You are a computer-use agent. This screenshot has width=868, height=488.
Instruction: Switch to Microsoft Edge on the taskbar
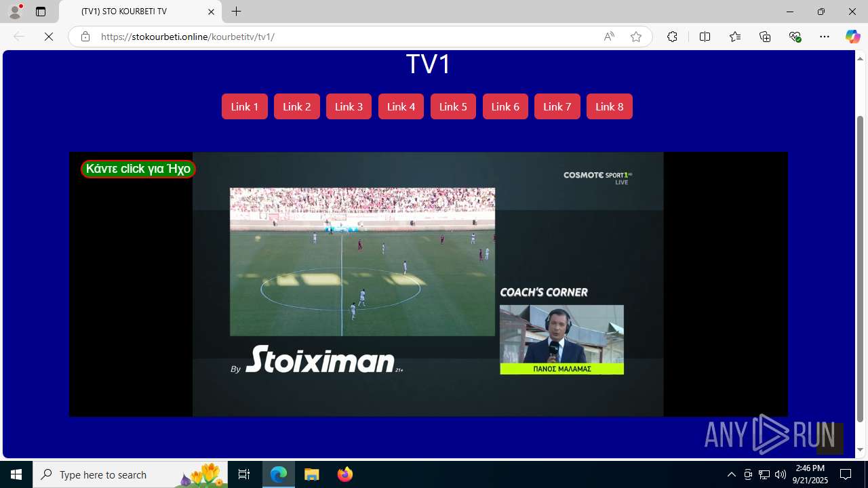pos(279,474)
